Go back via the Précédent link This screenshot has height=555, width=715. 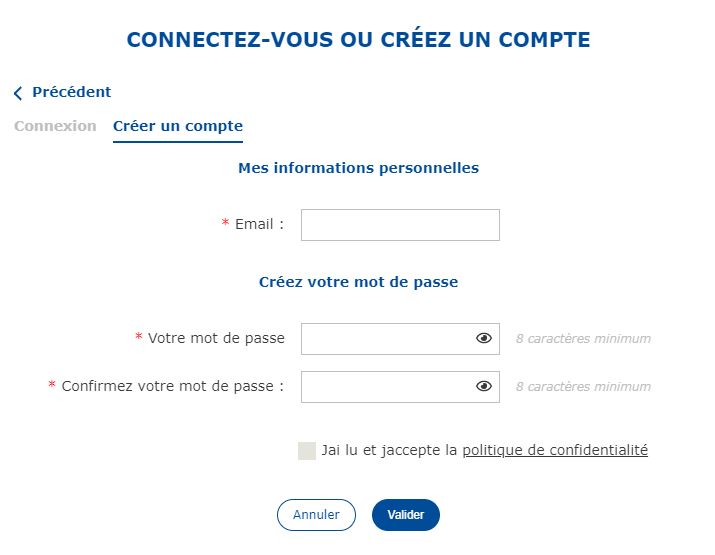tap(71, 92)
